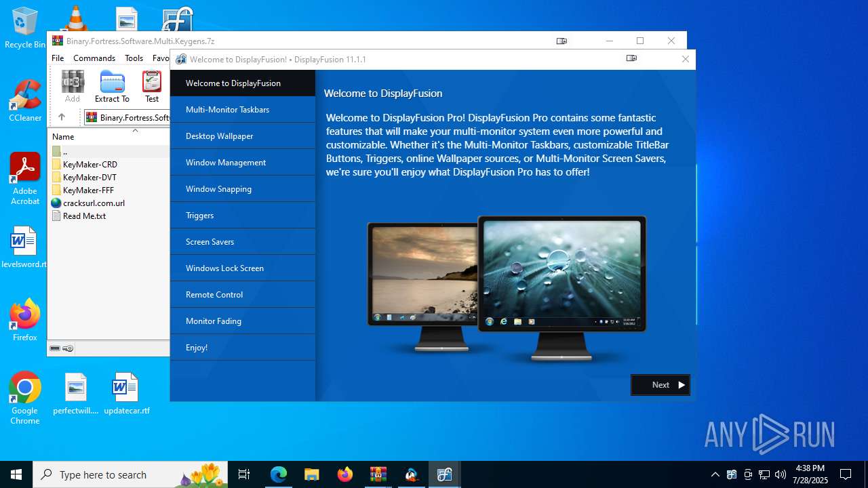
Task: Switch to WinRAR taskbar button
Action: [378, 474]
